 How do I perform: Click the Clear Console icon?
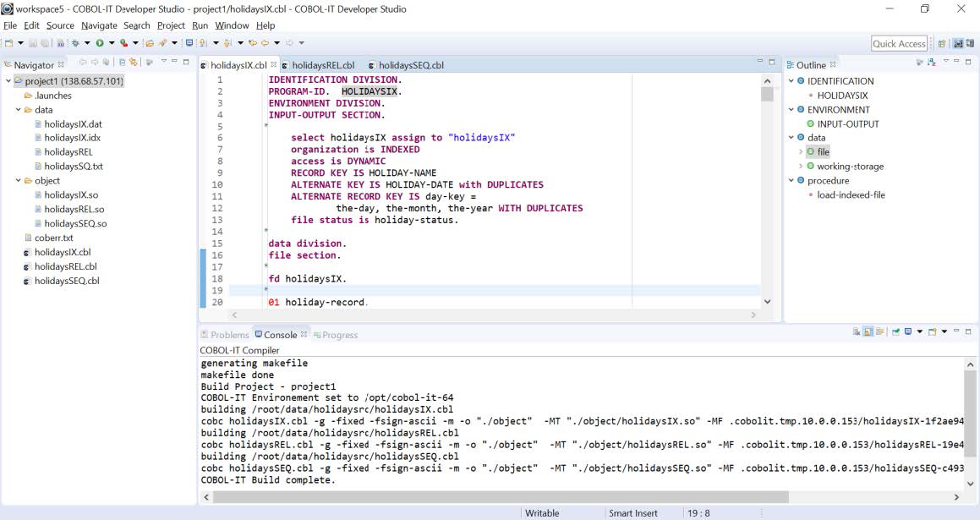pyautogui.click(x=857, y=332)
